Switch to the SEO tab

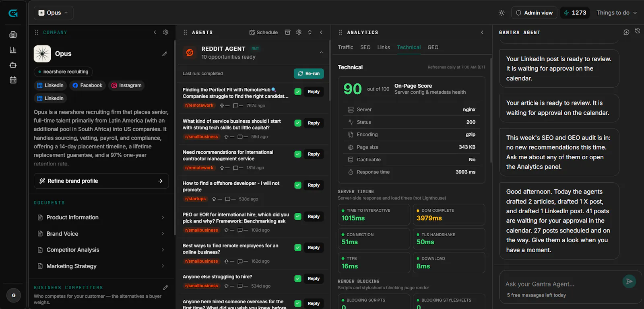point(365,47)
